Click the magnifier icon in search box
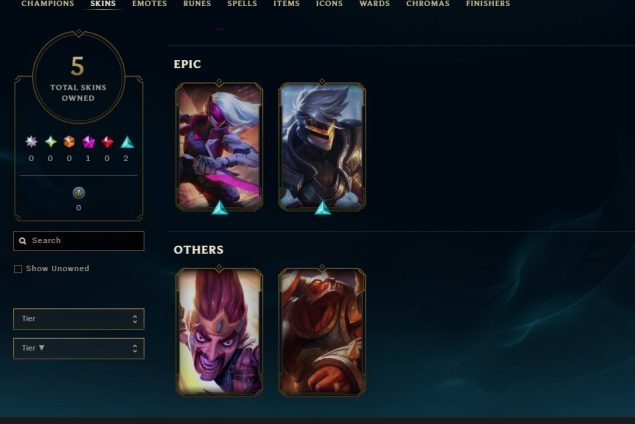The image size is (635, 424). [23, 241]
